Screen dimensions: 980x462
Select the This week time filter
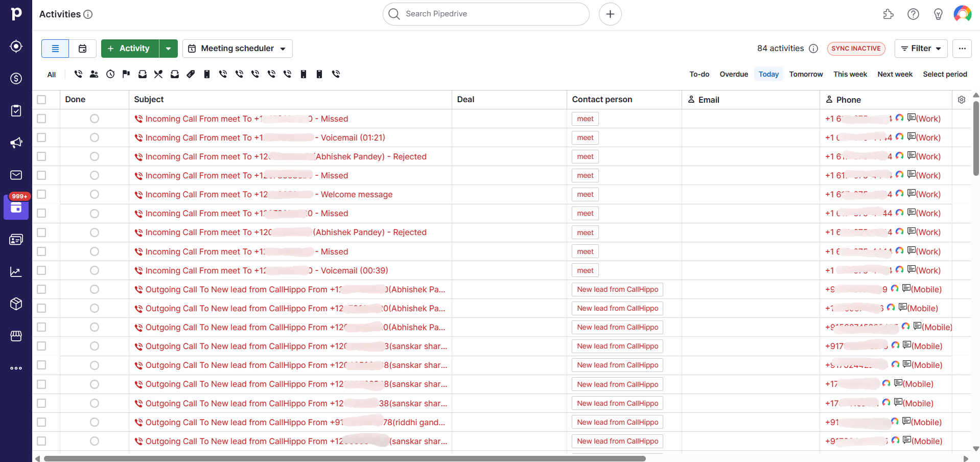click(850, 74)
